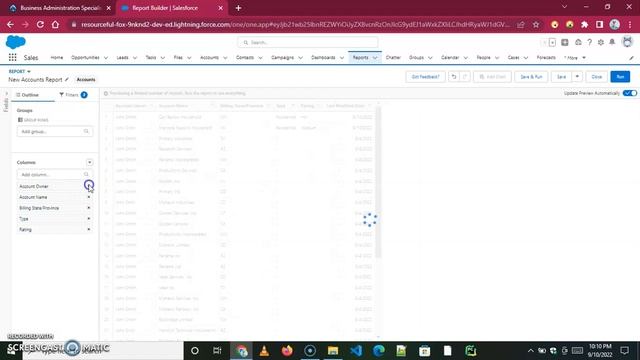Go to the browser home page
The height and width of the screenshot is (360, 640).
click(55, 24)
